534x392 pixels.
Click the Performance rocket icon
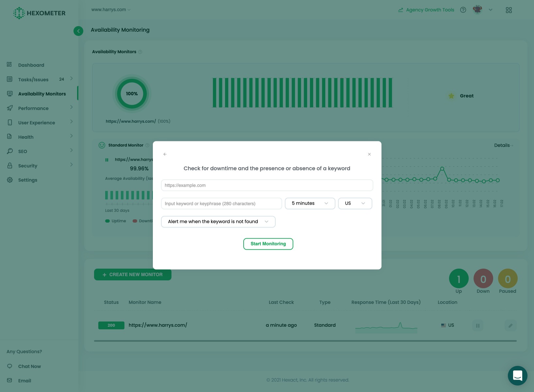(10, 108)
